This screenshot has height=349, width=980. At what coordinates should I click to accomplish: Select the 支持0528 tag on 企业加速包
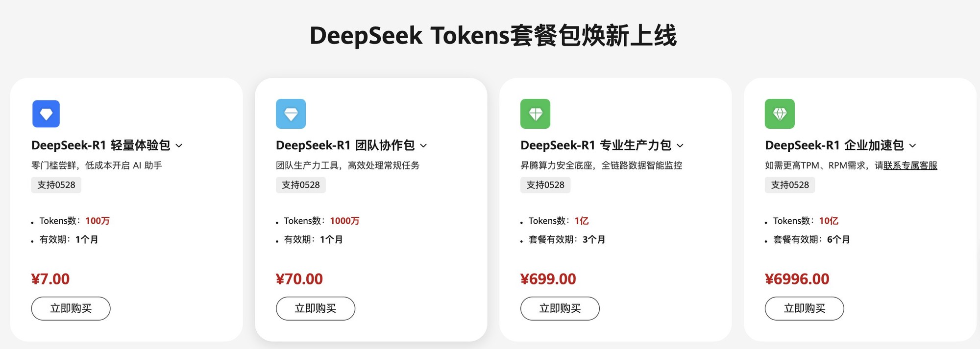pos(790,185)
